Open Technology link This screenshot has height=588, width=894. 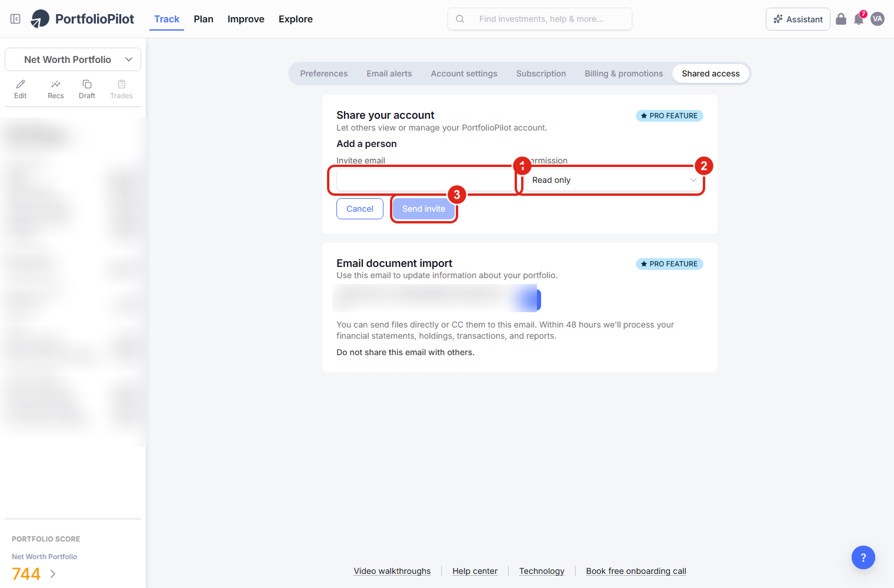pos(542,571)
